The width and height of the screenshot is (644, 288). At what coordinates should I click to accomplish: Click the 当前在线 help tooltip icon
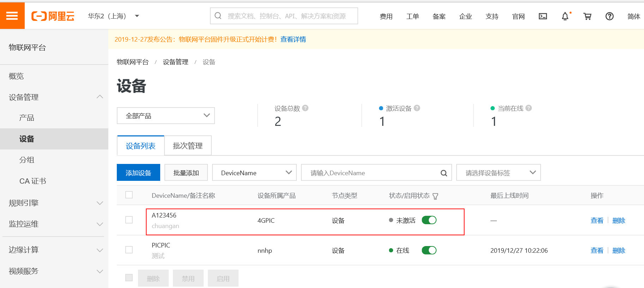click(x=529, y=108)
